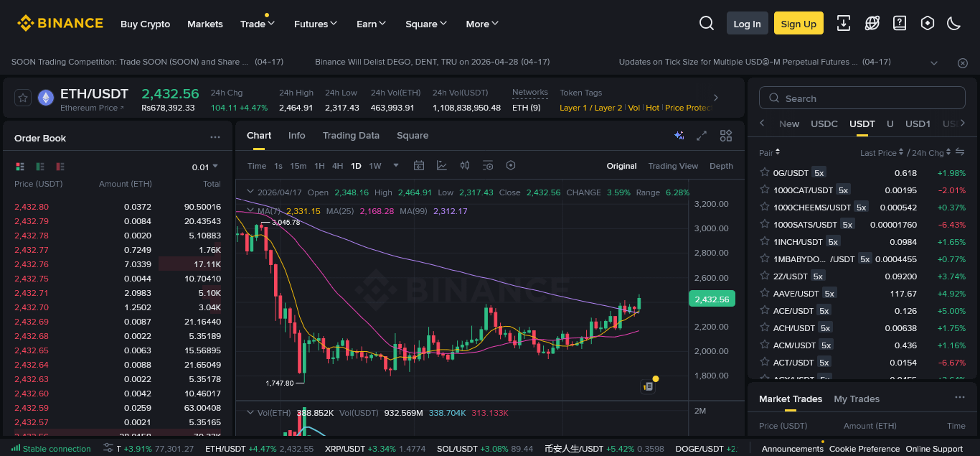Select the USDC market tab
980x456 pixels.
(824, 124)
